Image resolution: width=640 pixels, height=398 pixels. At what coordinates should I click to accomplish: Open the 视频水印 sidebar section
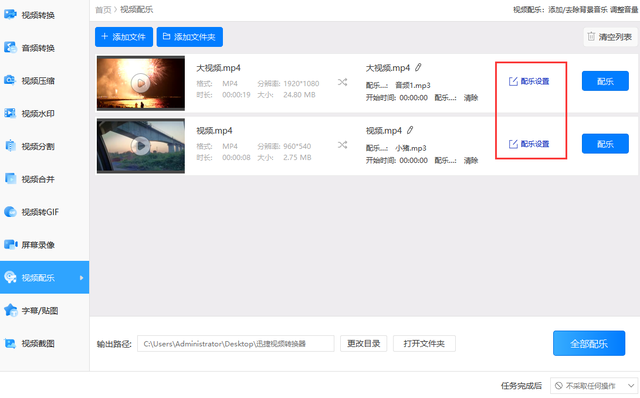[44, 113]
